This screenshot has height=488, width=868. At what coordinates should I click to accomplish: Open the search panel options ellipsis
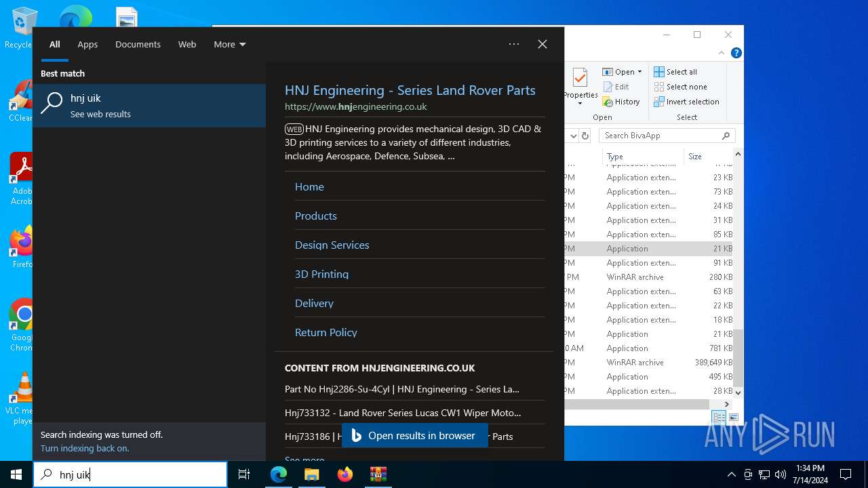tap(514, 44)
